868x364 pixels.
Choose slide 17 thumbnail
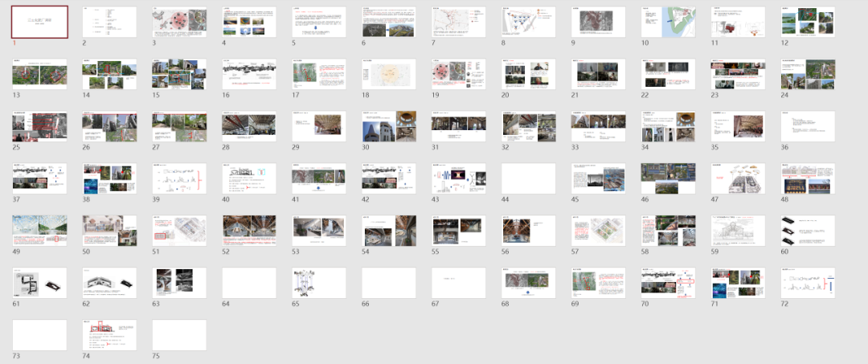click(319, 74)
